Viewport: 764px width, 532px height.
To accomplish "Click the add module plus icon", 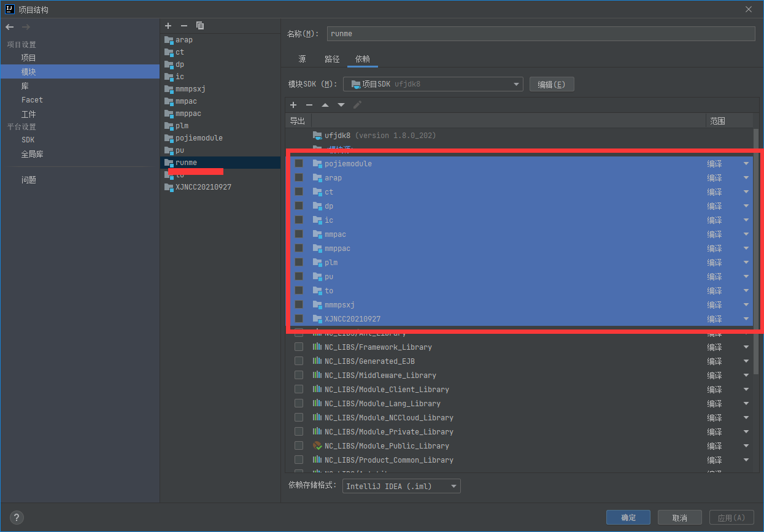I will (x=168, y=26).
